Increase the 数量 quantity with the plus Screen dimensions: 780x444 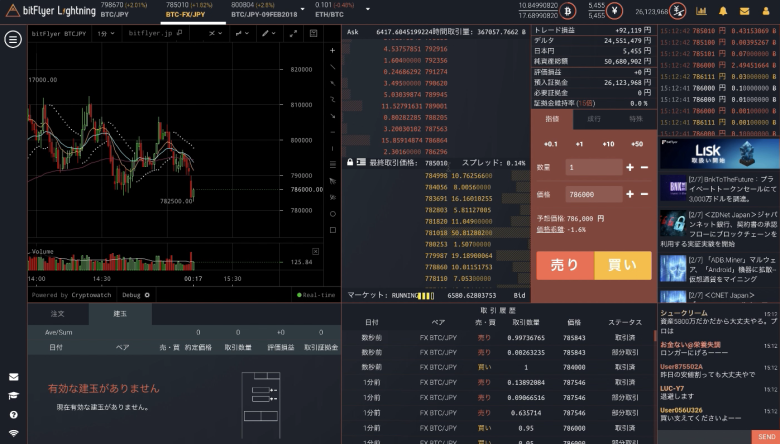coord(630,168)
